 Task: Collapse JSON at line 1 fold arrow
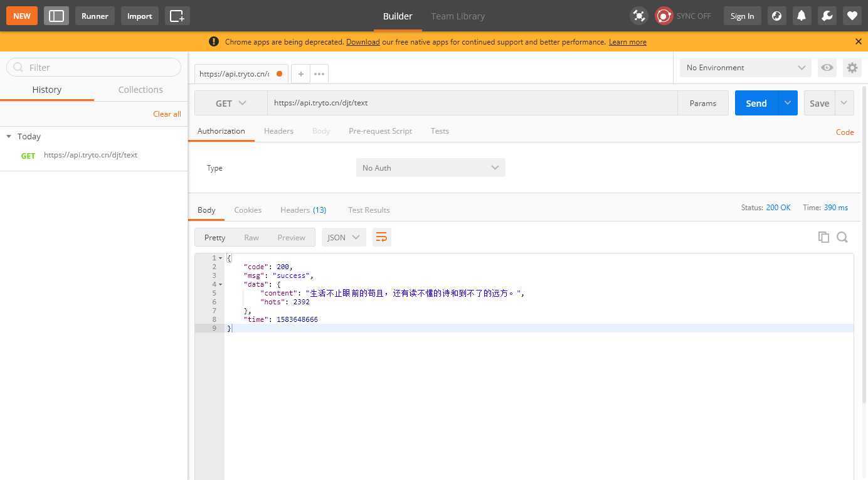(x=220, y=258)
